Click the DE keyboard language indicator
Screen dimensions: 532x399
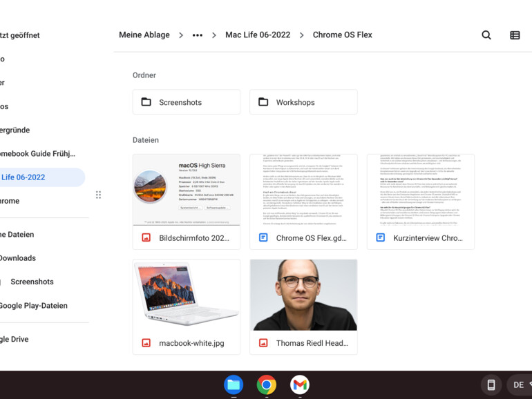(x=518, y=385)
